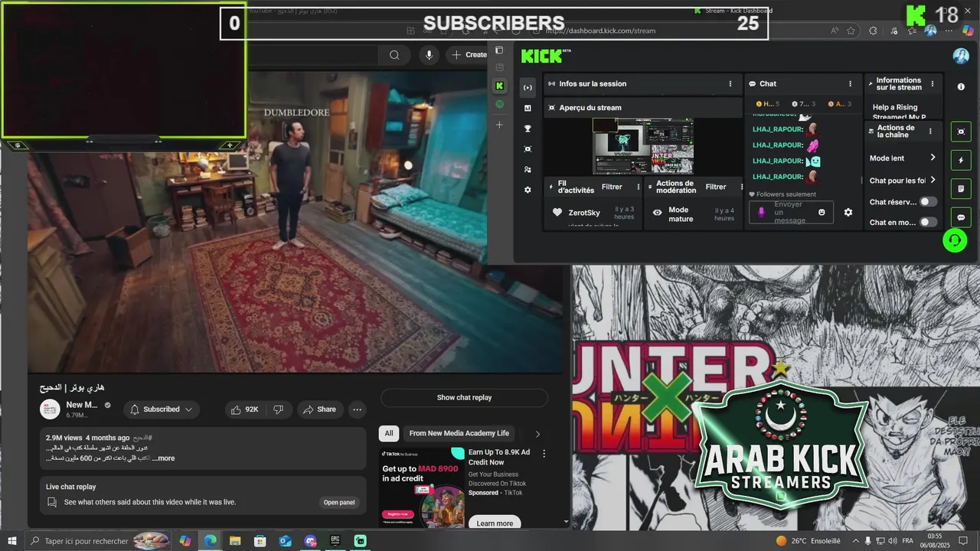Open New Media channel avatar on YouTube

click(x=50, y=409)
